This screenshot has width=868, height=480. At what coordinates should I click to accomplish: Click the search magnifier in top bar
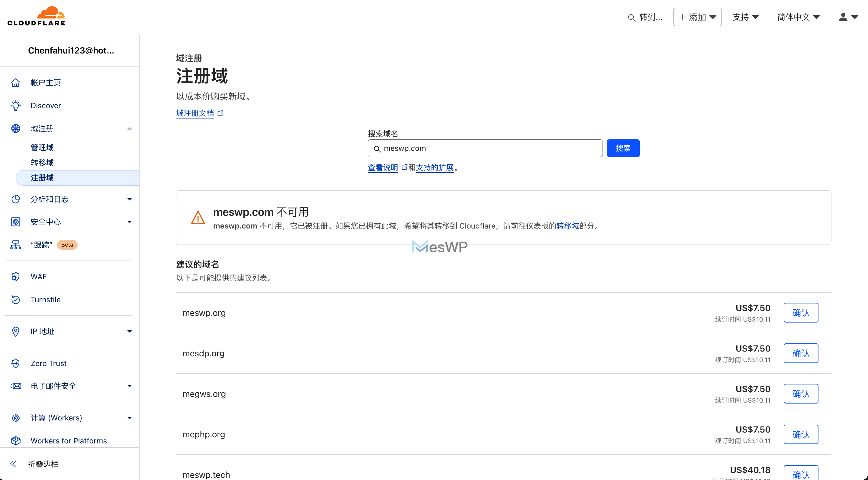tap(632, 18)
